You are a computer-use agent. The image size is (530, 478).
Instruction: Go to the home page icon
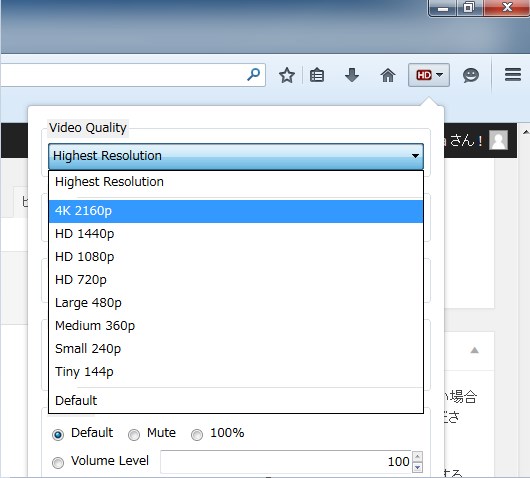click(x=388, y=75)
